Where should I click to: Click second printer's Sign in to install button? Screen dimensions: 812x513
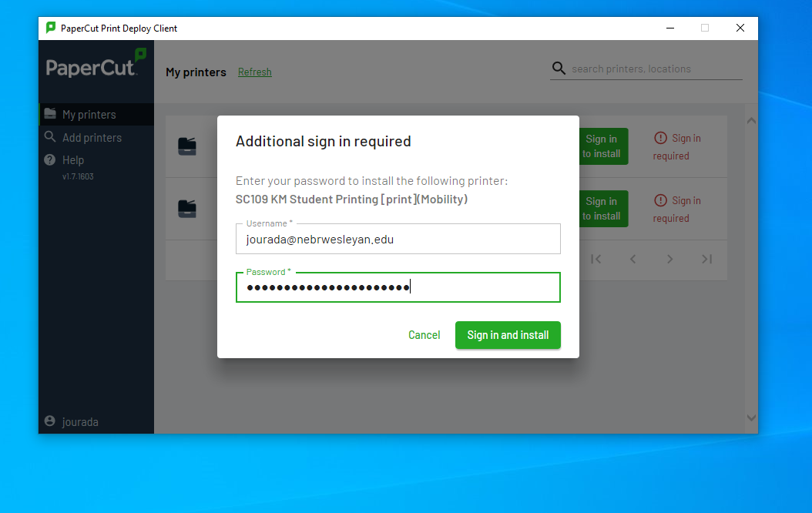pos(602,209)
